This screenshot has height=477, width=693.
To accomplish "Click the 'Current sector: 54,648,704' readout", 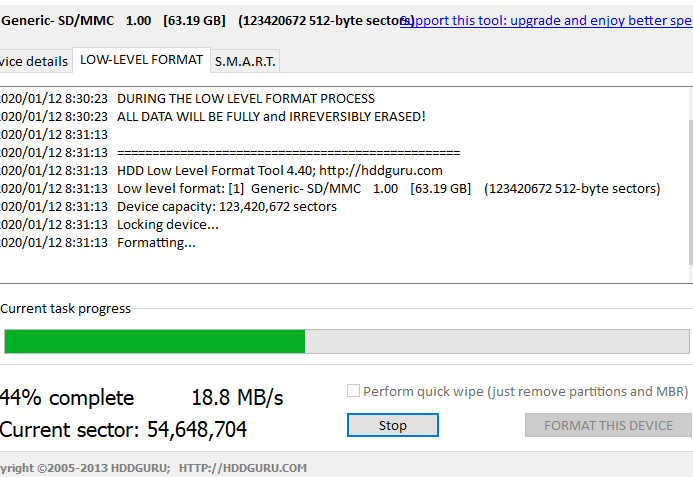I will (x=123, y=429).
